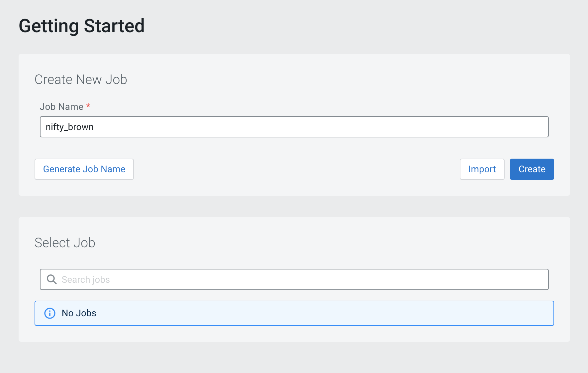This screenshot has width=588, height=373.
Task: Click the blue info icon beside No Jobs
Action: [50, 313]
